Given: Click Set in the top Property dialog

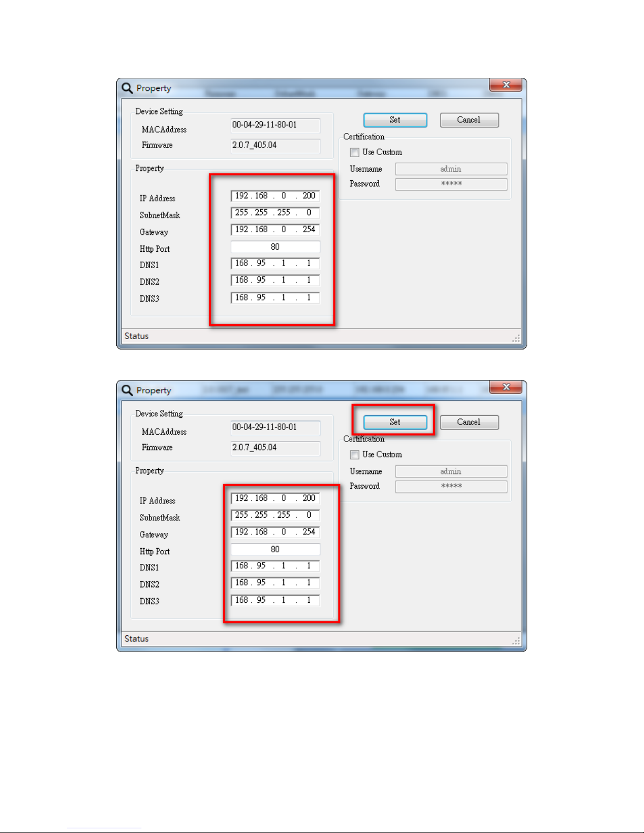Looking at the screenshot, I should 395,120.
